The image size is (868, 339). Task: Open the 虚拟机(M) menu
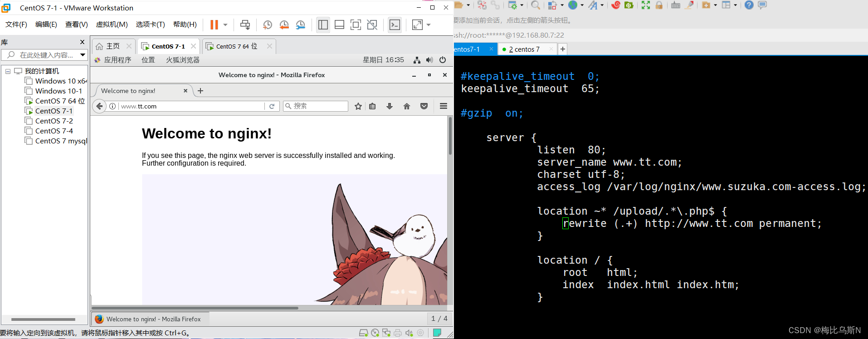(112, 25)
